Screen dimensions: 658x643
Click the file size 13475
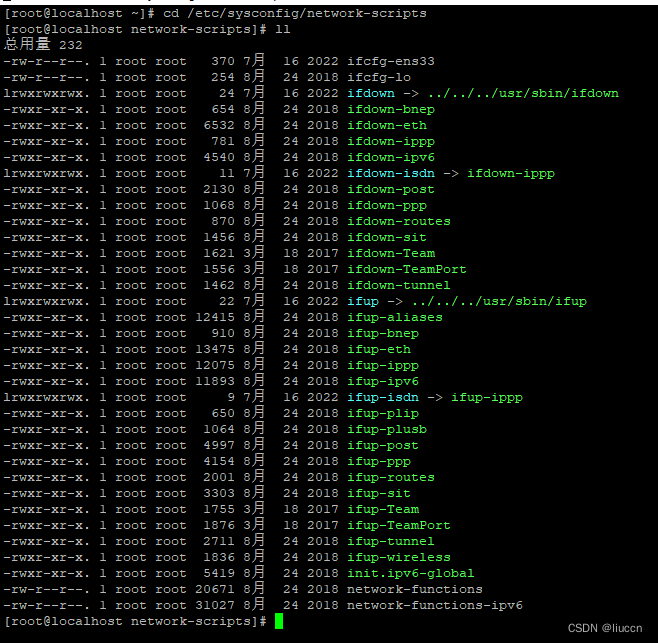coord(215,349)
